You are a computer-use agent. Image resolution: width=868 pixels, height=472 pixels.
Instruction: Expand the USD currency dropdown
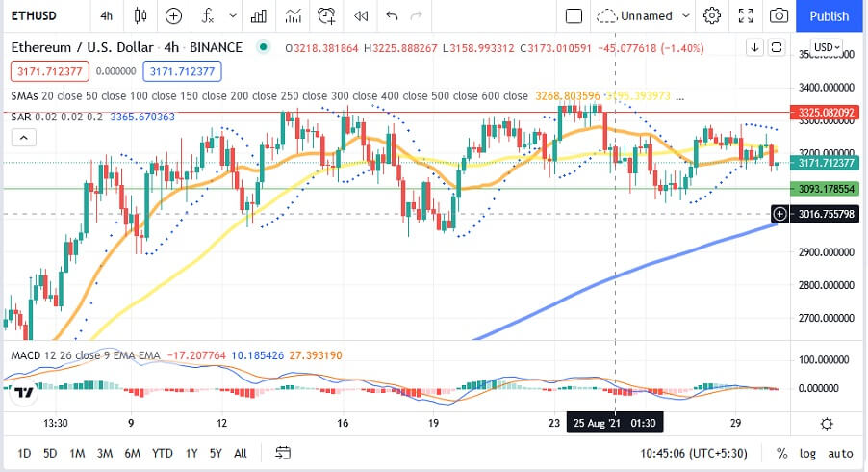[x=827, y=47]
